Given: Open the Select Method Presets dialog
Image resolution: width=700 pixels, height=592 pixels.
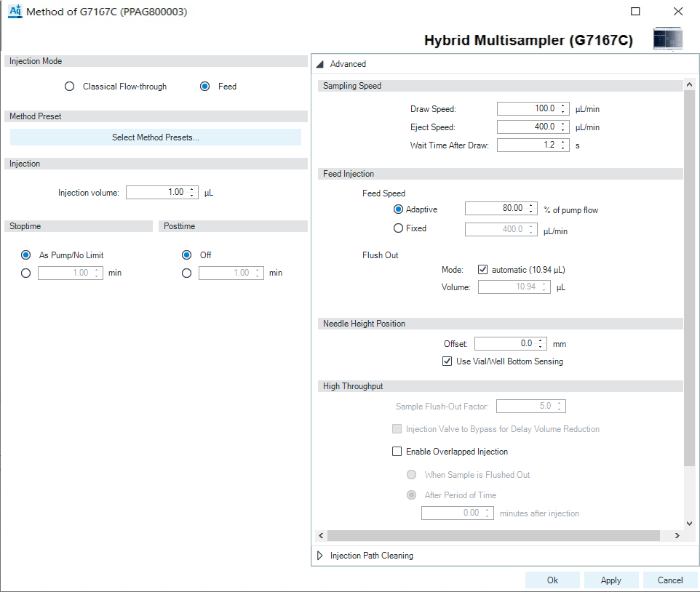Looking at the screenshot, I should [x=155, y=137].
